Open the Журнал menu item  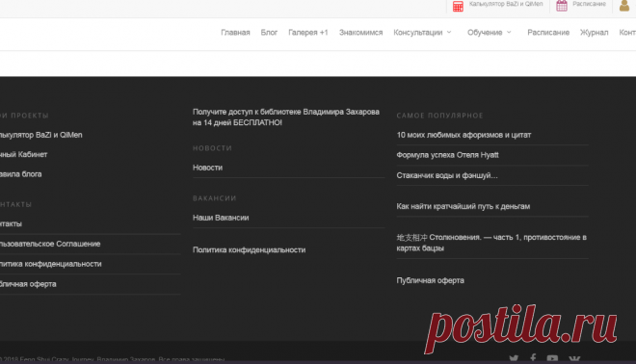pos(595,33)
